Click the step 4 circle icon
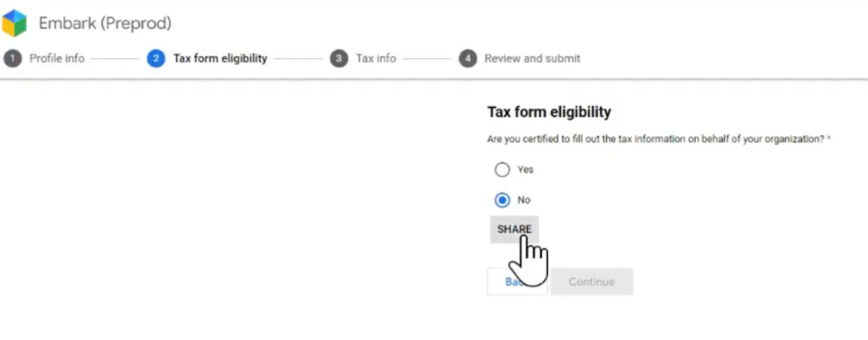868x340 pixels. point(468,59)
